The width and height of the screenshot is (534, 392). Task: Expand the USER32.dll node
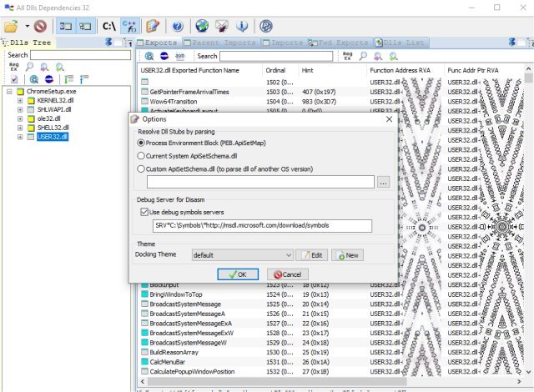(20, 137)
